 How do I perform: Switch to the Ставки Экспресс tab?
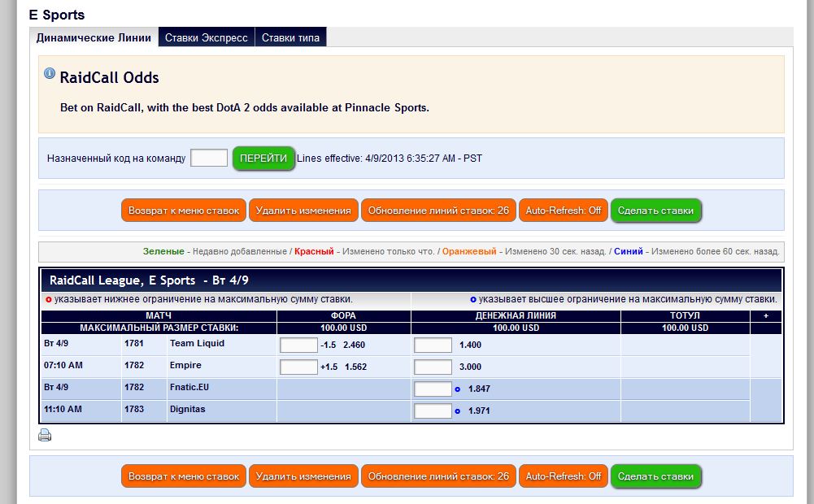pos(206,37)
